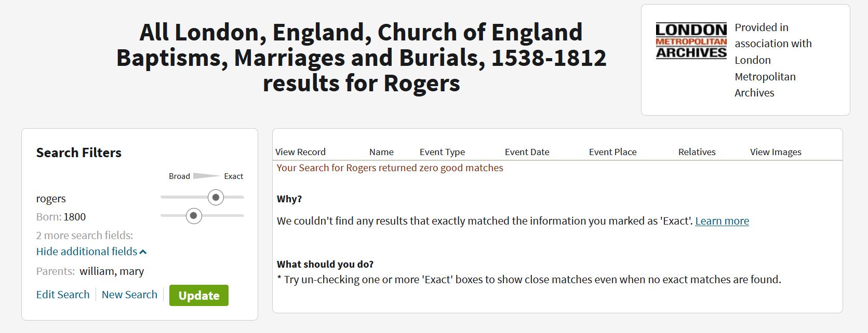Screen dimensions: 868x333
Task: Click the Parents william, mary filter text
Action: point(111,271)
